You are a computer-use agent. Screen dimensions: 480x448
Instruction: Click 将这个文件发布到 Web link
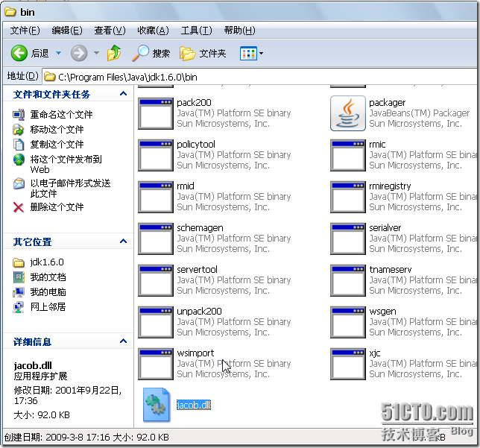pyautogui.click(x=66, y=164)
